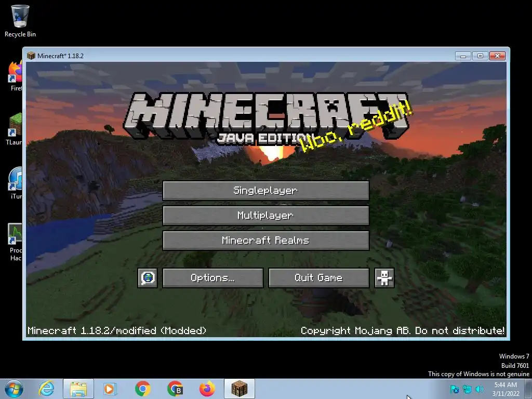Launch Firefox from the taskbar
The width and height of the screenshot is (532, 399).
point(207,389)
